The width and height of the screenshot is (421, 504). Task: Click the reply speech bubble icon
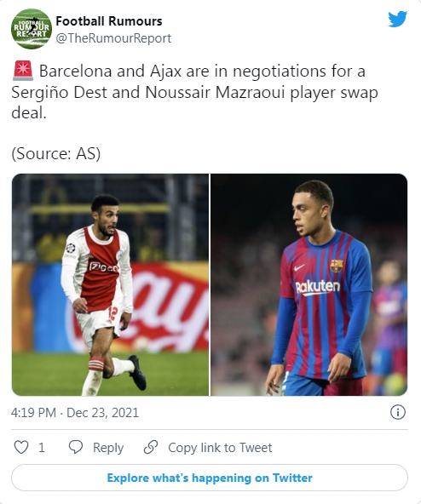pos(76,448)
